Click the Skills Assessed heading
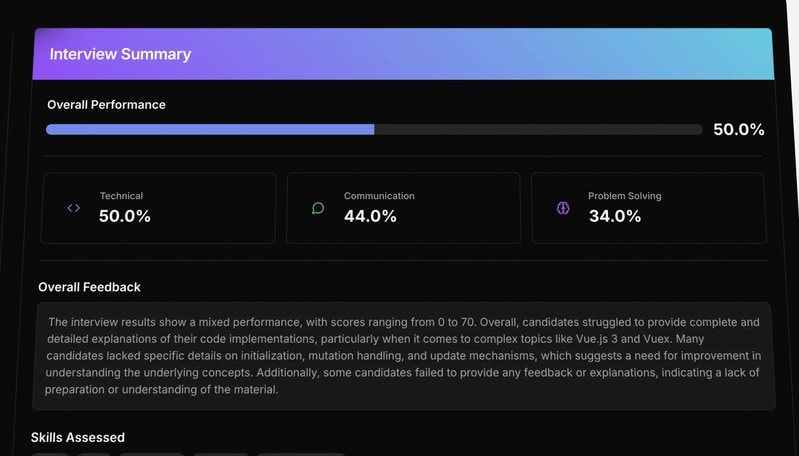 pos(78,437)
